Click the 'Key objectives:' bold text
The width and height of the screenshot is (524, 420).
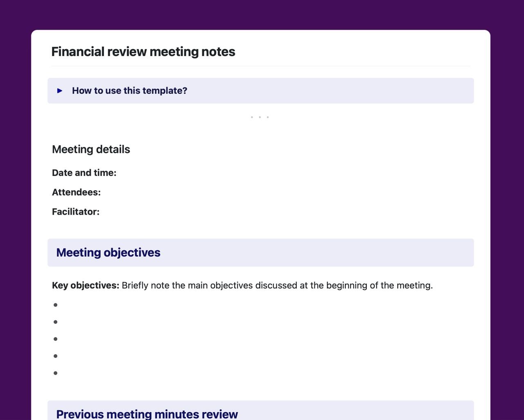[85, 285]
